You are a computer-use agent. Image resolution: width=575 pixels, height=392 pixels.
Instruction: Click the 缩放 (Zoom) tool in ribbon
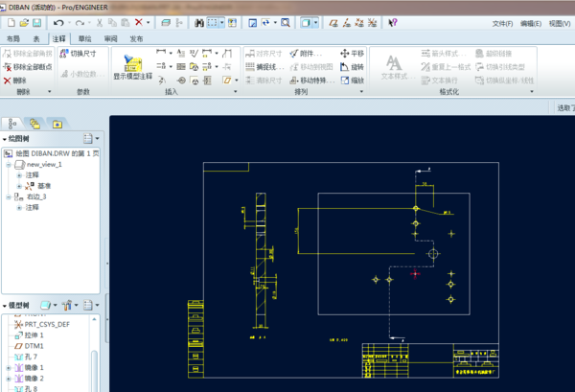[x=350, y=81]
